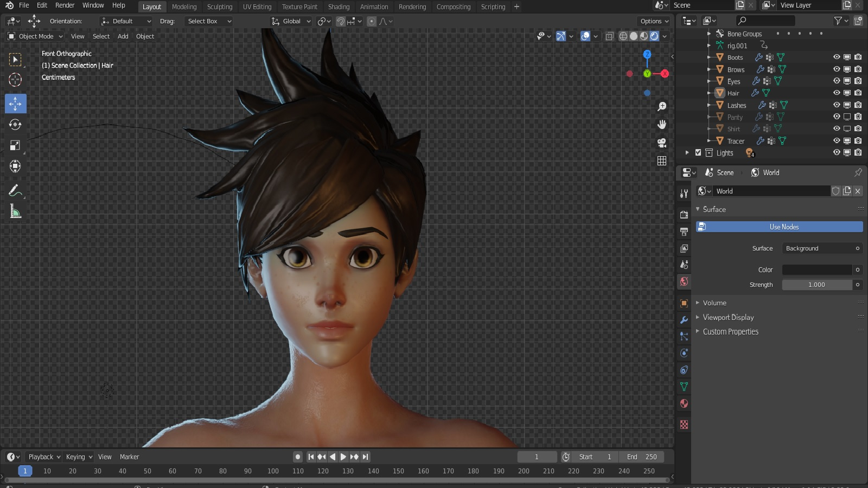Toggle auto keying record button
The width and height of the screenshot is (868, 488).
pyautogui.click(x=298, y=457)
